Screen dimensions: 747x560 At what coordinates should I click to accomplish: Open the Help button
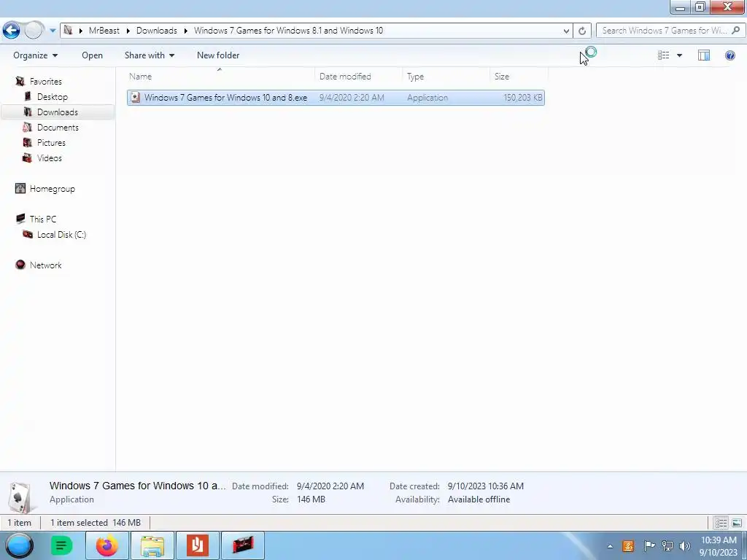(x=729, y=55)
